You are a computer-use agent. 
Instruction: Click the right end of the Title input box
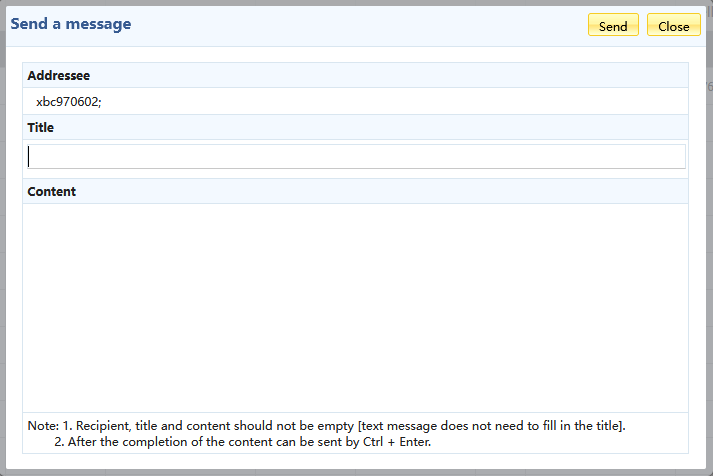670,157
